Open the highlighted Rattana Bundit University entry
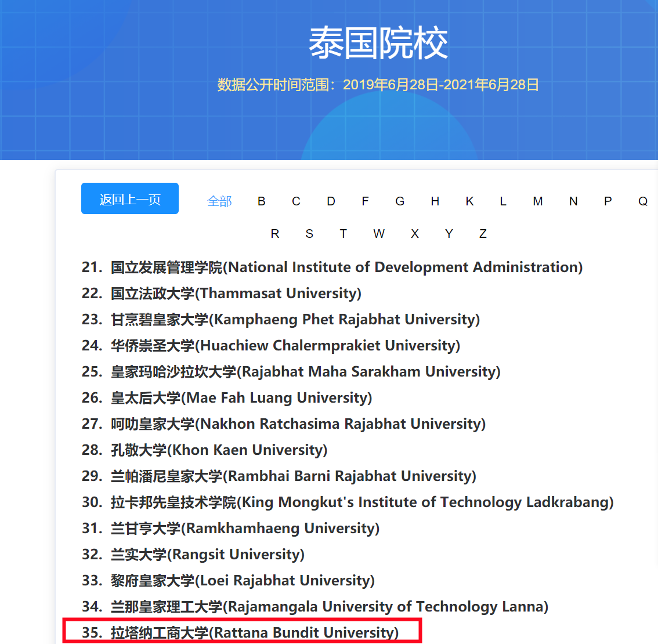 pos(254,632)
